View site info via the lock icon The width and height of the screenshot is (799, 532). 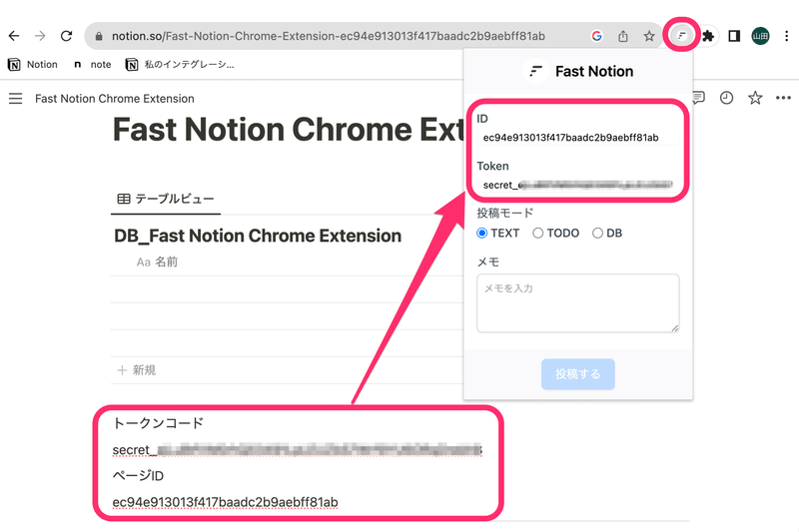[99, 36]
